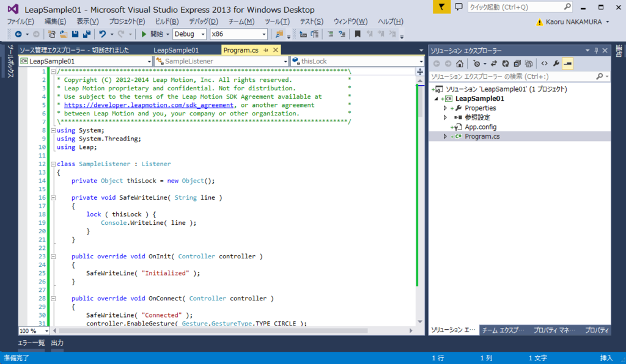Switch to the チーム エクスプローラー bottom tab
This screenshot has height=364, width=626.
pyautogui.click(x=503, y=330)
